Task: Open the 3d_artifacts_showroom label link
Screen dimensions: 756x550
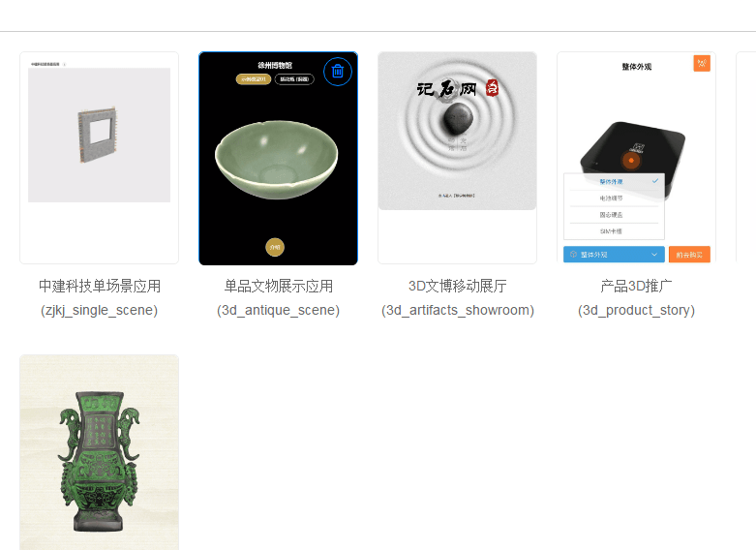Action: pos(458,310)
